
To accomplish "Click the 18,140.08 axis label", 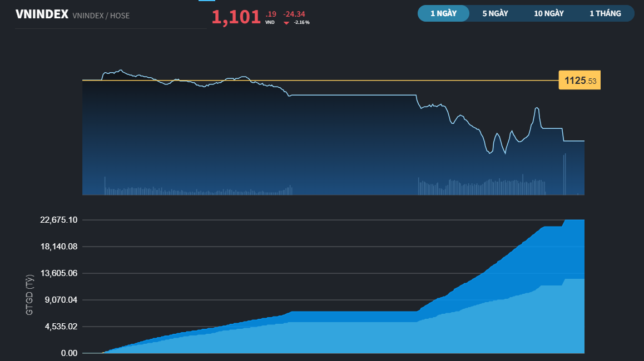I will tap(59, 247).
